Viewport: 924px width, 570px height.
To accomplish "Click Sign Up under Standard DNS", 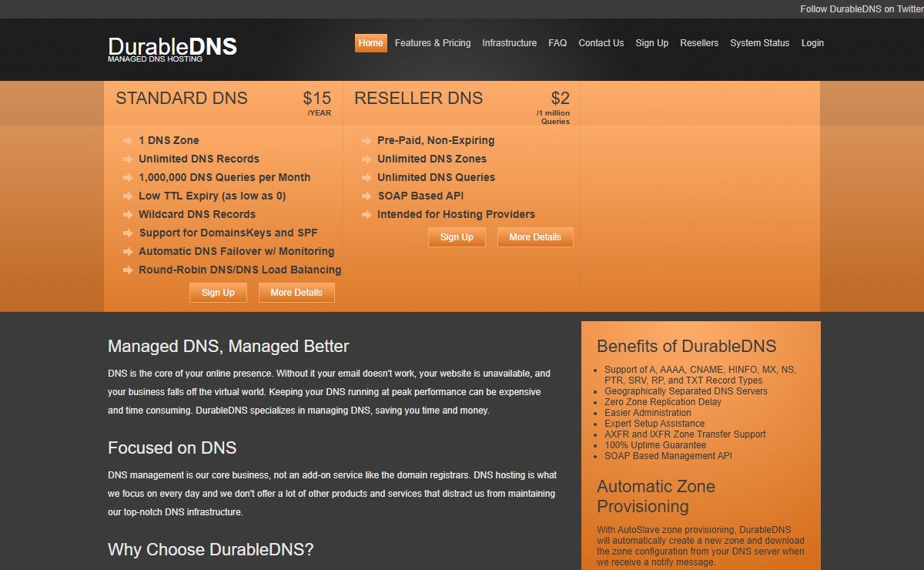I will pyautogui.click(x=218, y=293).
